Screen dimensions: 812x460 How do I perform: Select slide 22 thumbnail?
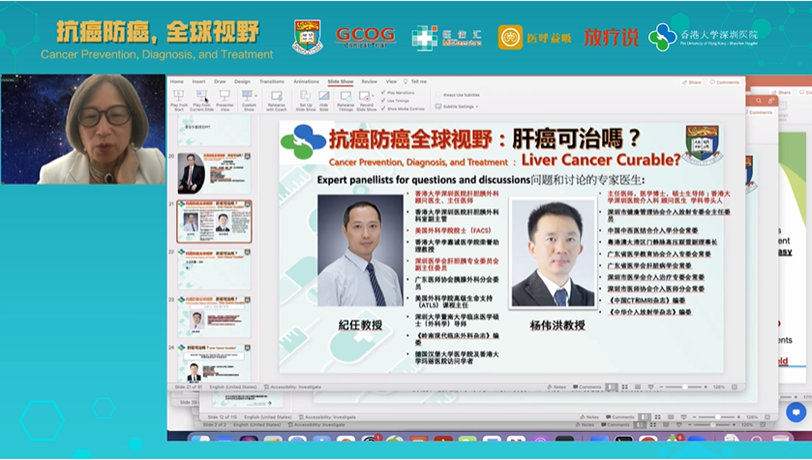[x=214, y=269]
